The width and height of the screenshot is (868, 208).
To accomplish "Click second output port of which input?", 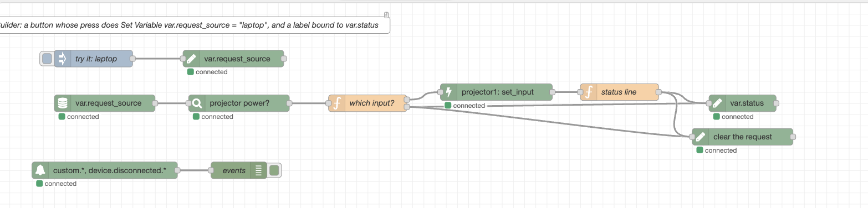I will coord(407,107).
